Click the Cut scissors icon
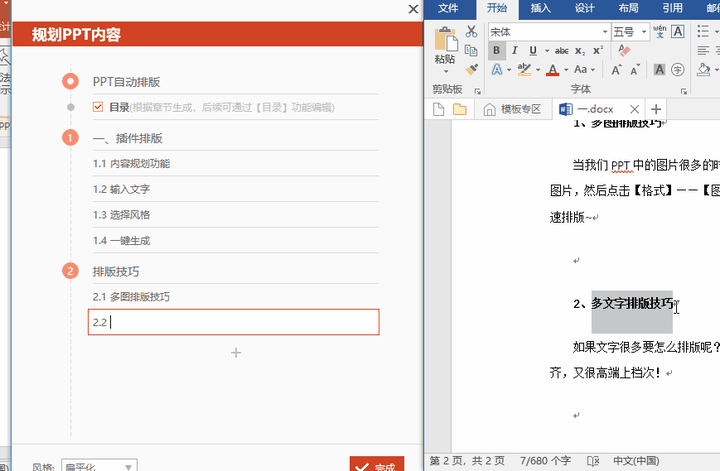720x471 pixels. tap(471, 31)
